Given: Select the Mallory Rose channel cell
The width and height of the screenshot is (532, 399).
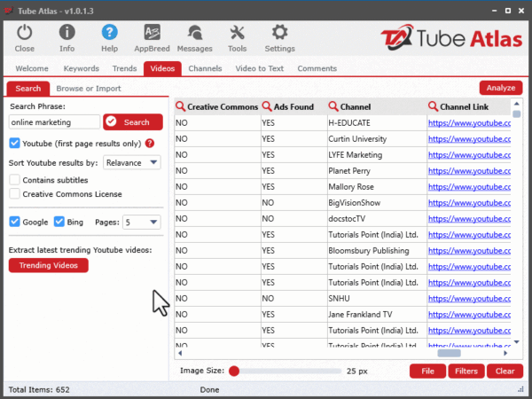Looking at the screenshot, I should point(377,187).
